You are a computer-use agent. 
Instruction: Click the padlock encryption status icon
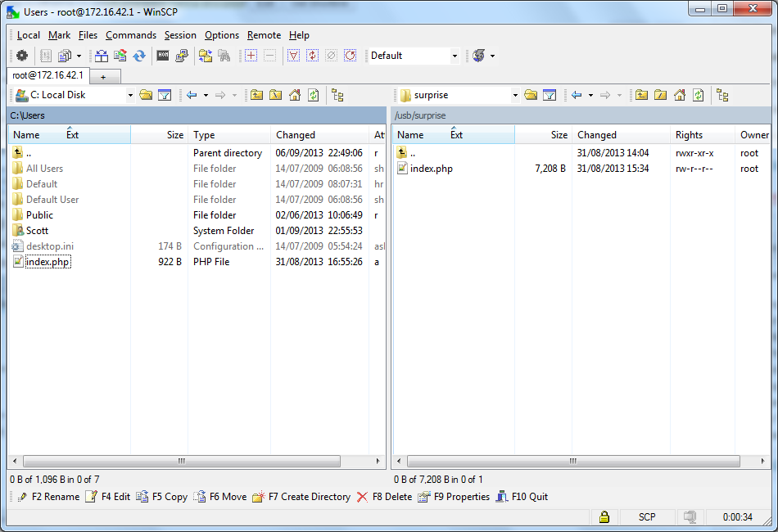point(604,516)
